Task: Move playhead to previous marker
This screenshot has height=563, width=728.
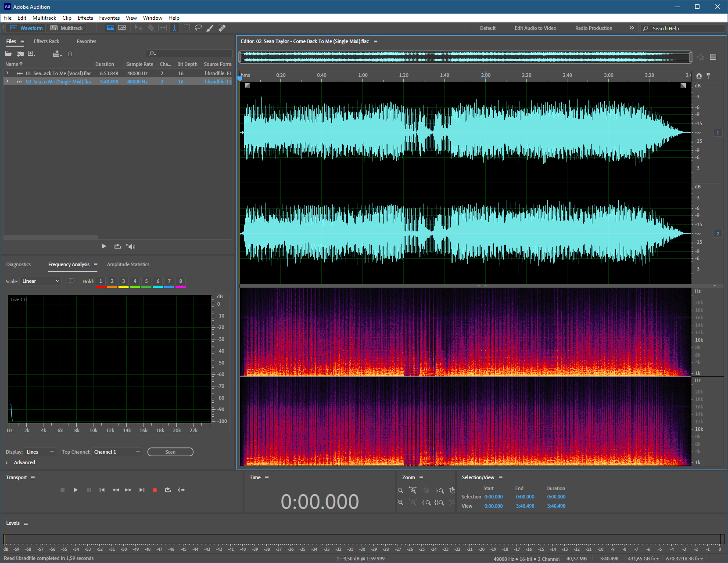Action: (102, 490)
